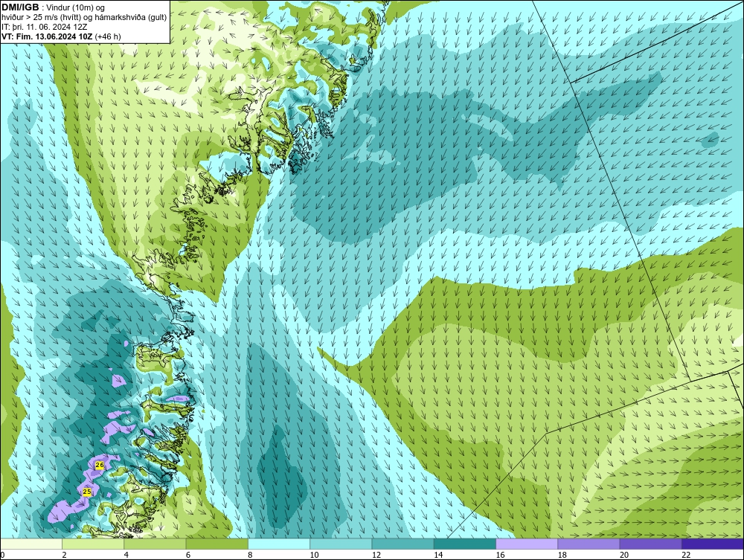Select the 16–18 lavender legend swatch
This screenshot has width=744, height=560.
click(x=527, y=544)
